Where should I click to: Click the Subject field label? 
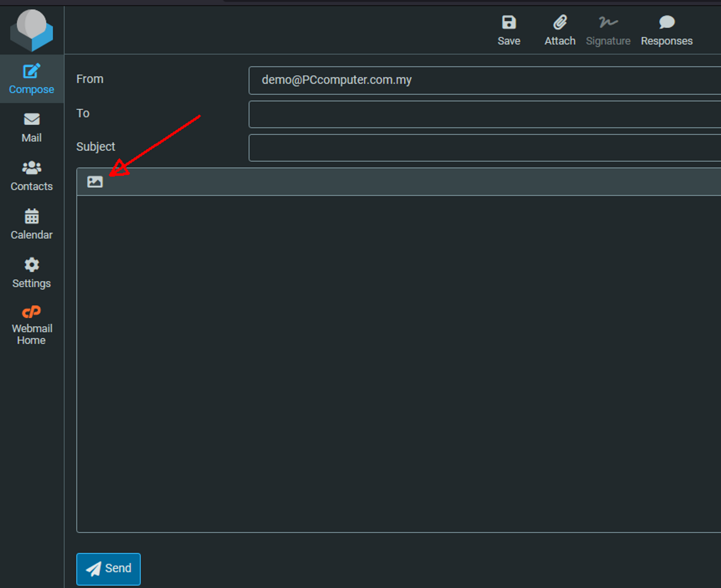96,147
